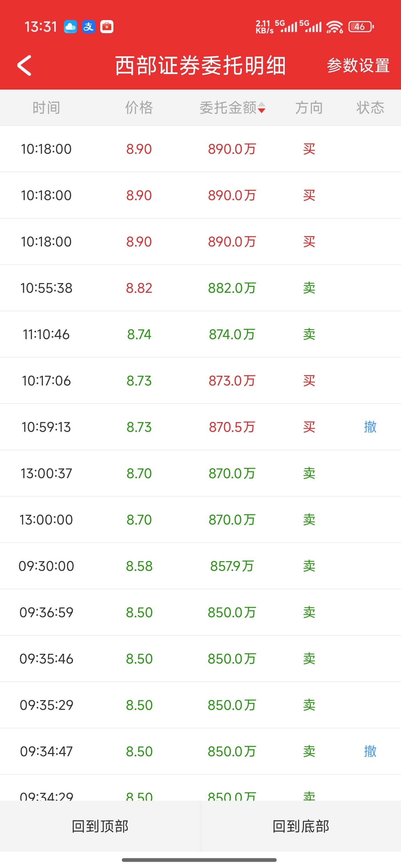Tap the 时间 column header
Screen dimensions: 401x868
click(x=46, y=108)
